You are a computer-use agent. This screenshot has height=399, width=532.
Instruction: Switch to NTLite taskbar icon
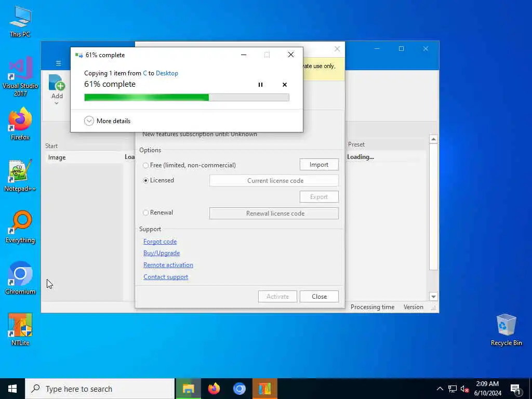[264, 389]
